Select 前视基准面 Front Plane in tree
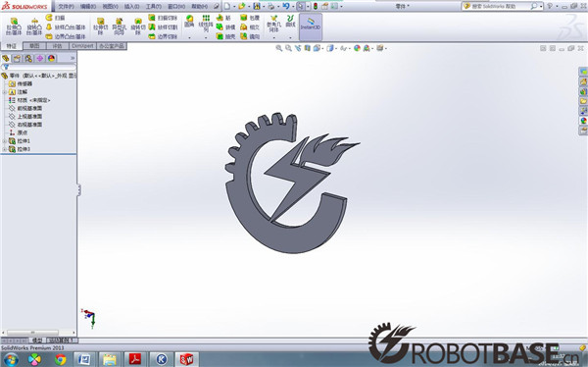This screenshot has width=588, height=367. click(29, 108)
